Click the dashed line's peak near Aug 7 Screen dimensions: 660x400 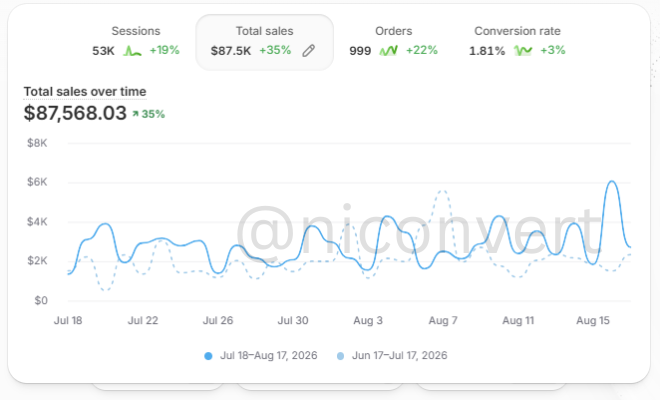443,191
